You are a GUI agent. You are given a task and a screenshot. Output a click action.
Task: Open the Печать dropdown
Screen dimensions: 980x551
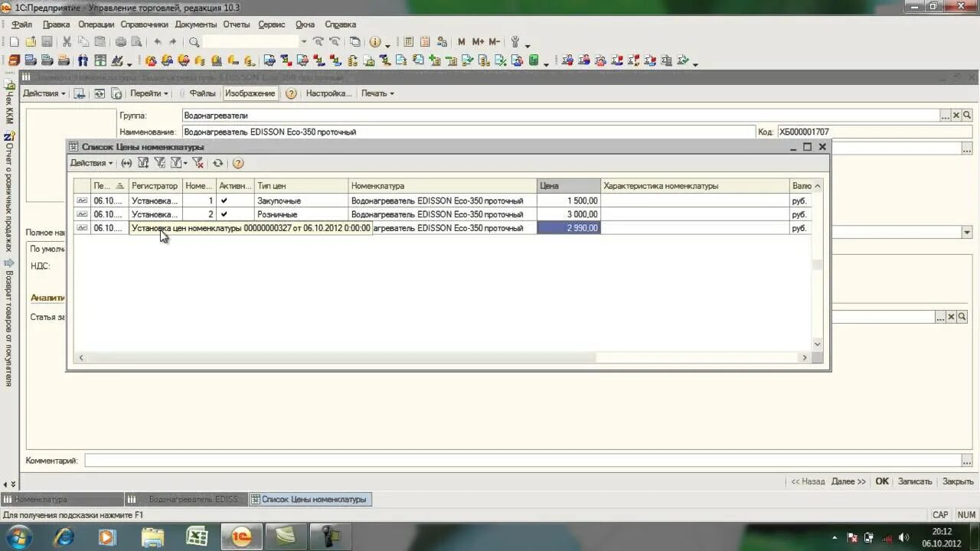tap(377, 93)
